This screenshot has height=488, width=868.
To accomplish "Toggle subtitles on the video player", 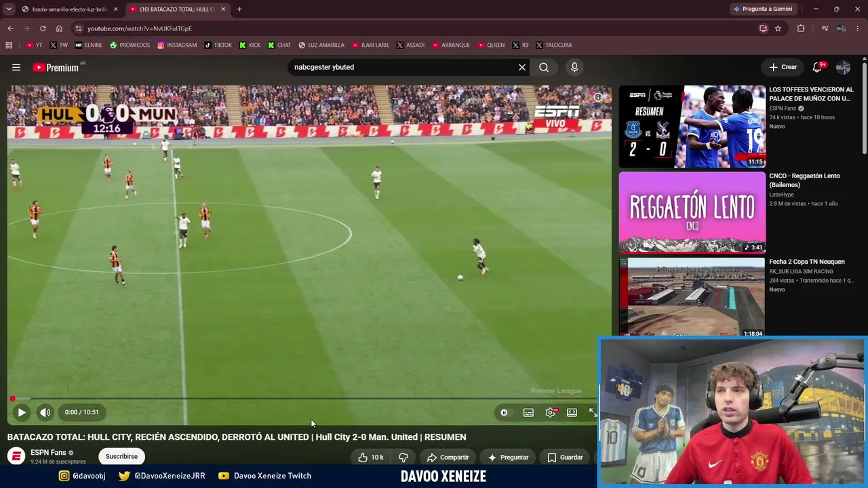I will [x=528, y=412].
